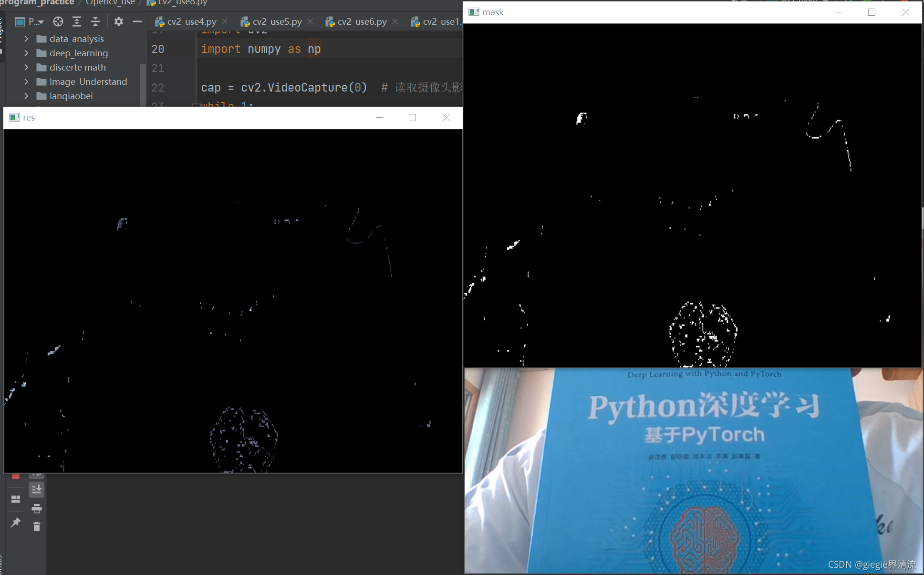Click the collapse all icon in Project toolbar
This screenshot has width=924, height=575.
(95, 21)
